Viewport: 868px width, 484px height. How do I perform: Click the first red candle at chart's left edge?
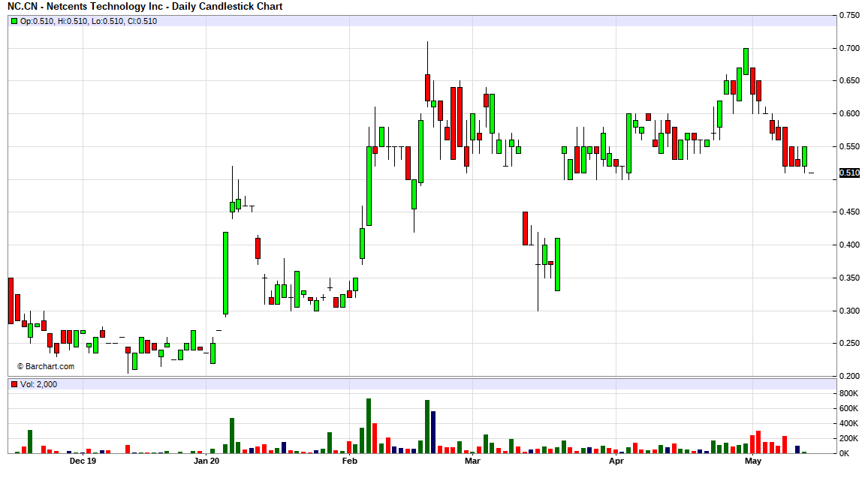pyautogui.click(x=11, y=301)
